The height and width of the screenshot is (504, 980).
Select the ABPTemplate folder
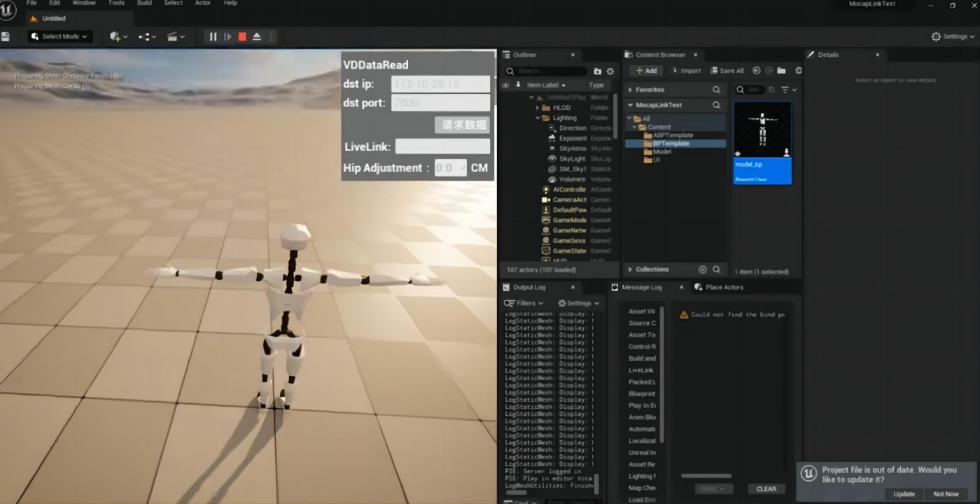click(x=672, y=135)
